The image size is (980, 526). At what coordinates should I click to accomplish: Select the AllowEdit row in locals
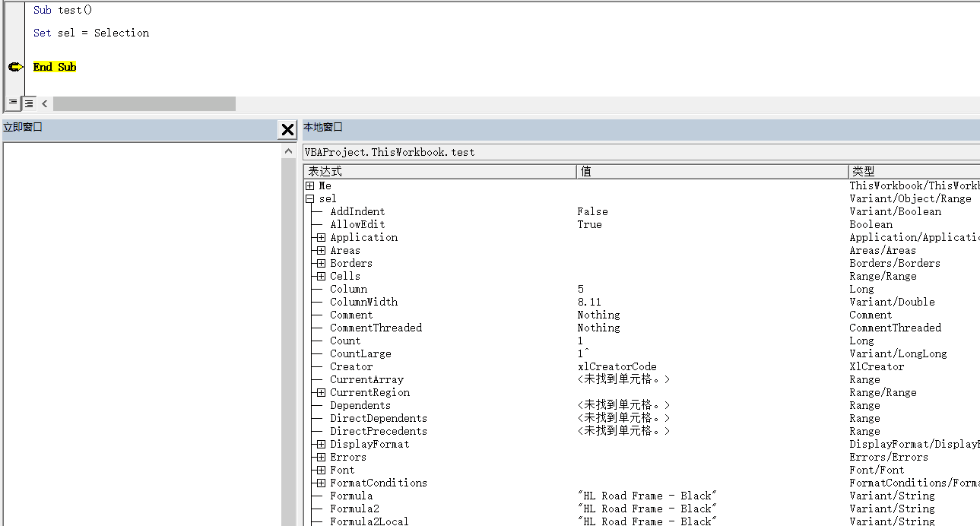point(642,224)
